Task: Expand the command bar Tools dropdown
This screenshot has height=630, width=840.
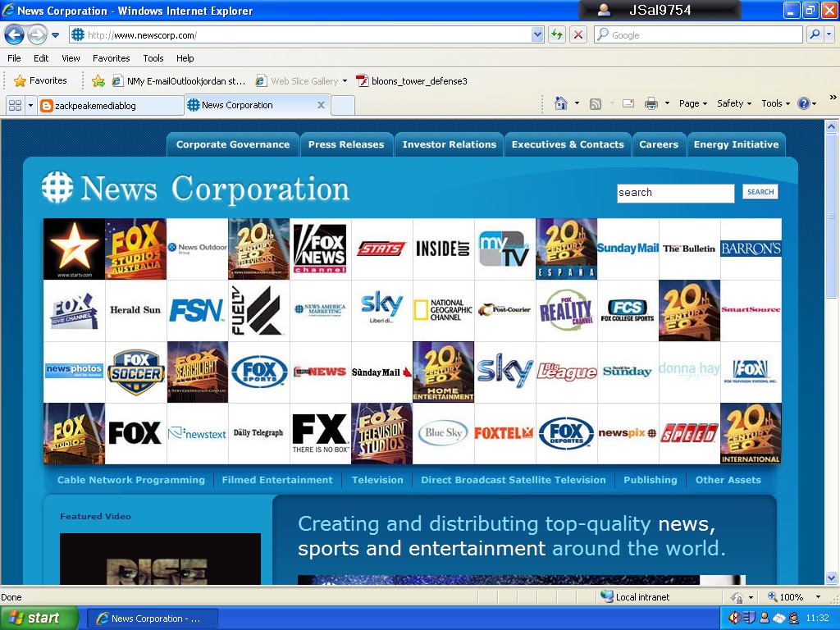Action: (x=776, y=103)
